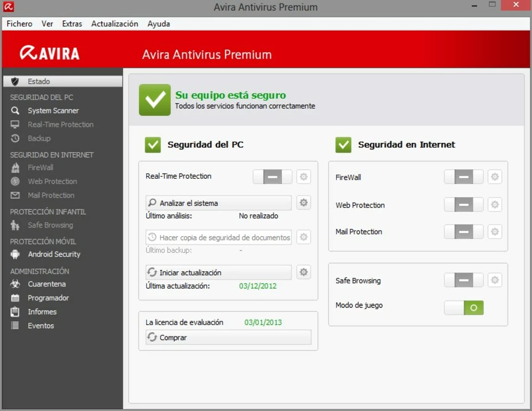Open Web Protection settings gear in main panel
The height and width of the screenshot is (411, 532).
[x=495, y=204]
